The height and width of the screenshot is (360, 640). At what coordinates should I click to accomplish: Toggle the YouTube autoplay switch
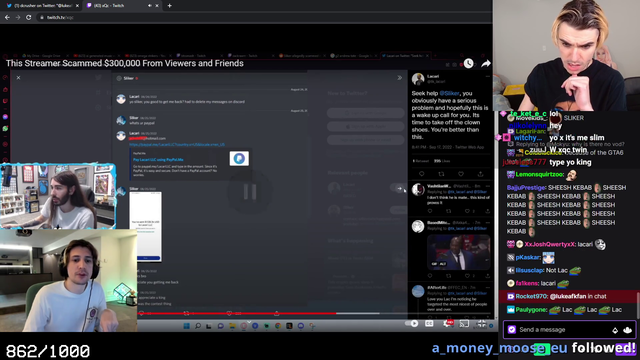click(x=411, y=324)
